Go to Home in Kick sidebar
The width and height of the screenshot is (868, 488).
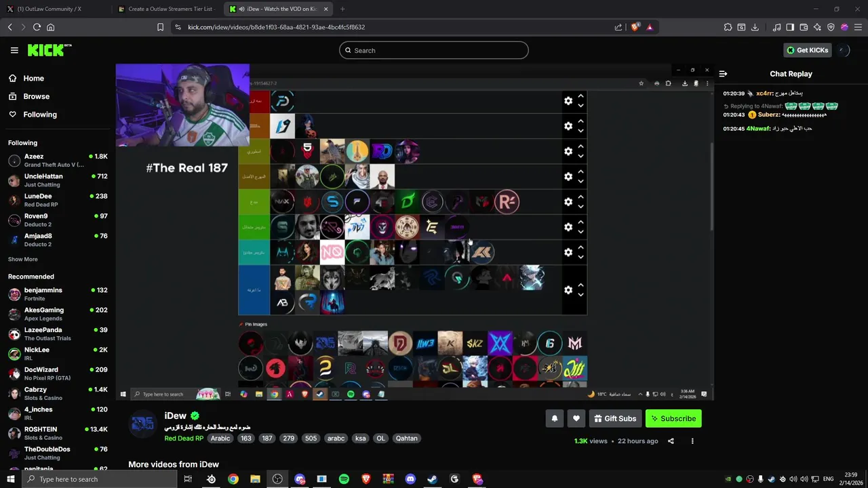(58, 78)
